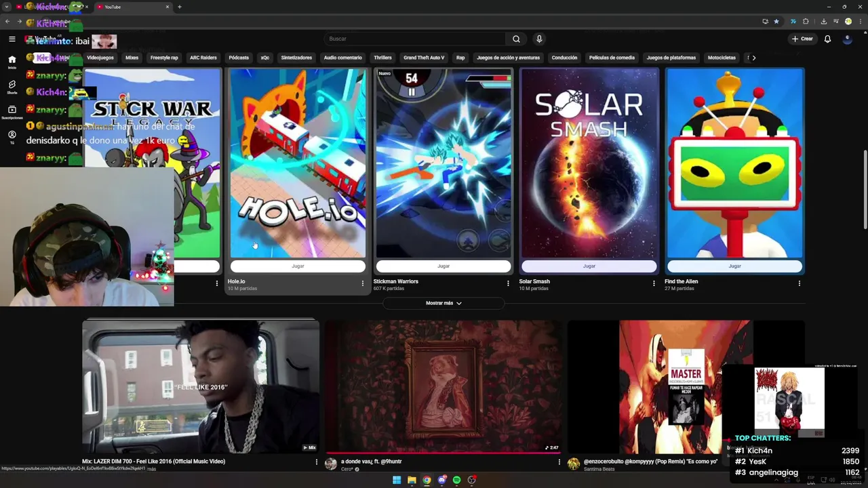Focus the Buscar search field
Screen dimensions: 868x488
point(416,39)
